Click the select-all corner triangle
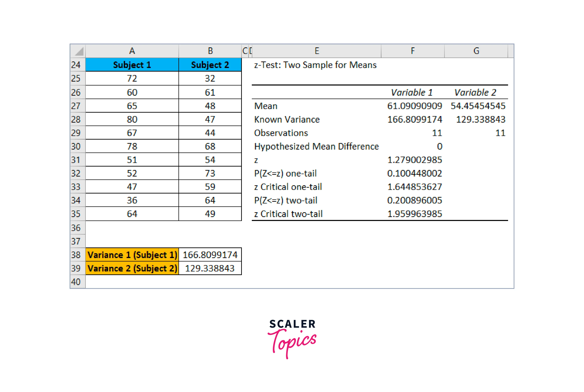This screenshot has height=392, width=584. pyautogui.click(x=78, y=51)
